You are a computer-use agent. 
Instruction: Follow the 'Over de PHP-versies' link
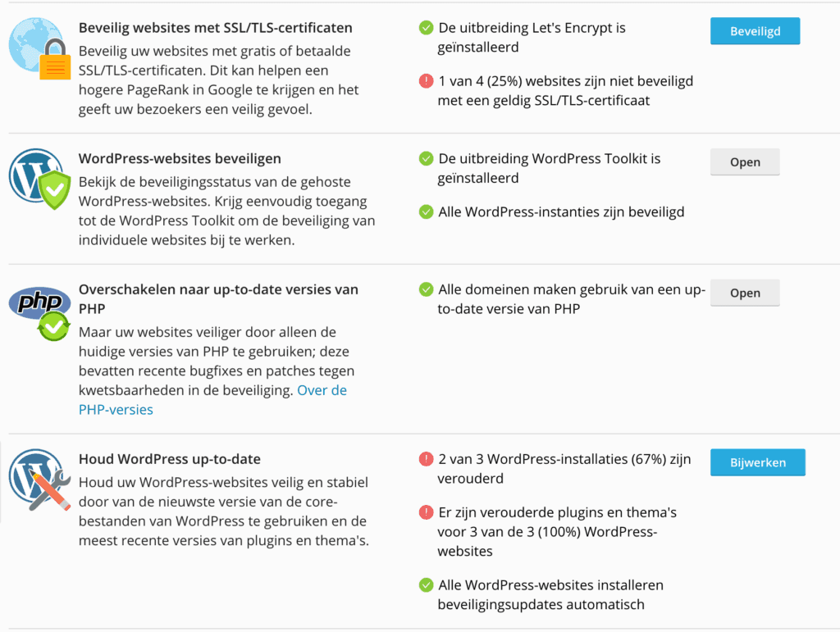321,391
